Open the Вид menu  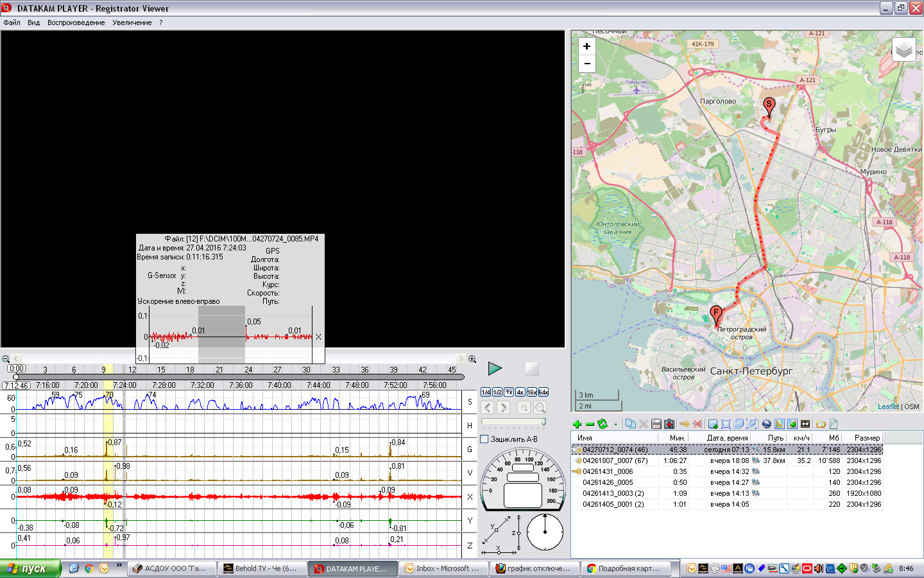coord(33,22)
